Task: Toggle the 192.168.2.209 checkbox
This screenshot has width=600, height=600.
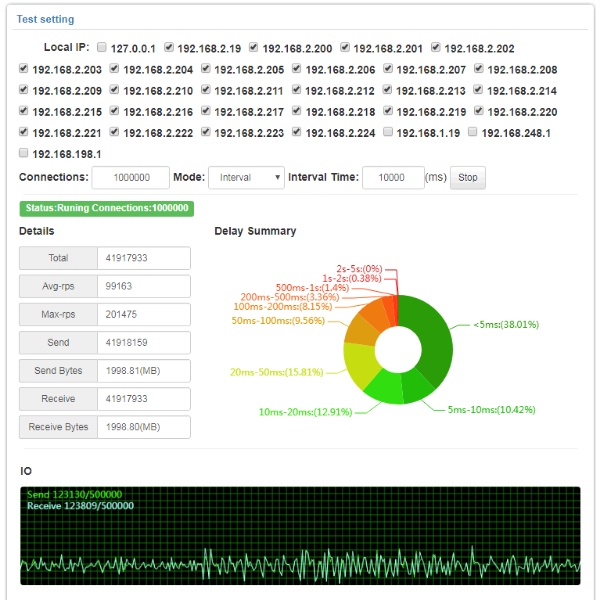Action: pos(23,90)
